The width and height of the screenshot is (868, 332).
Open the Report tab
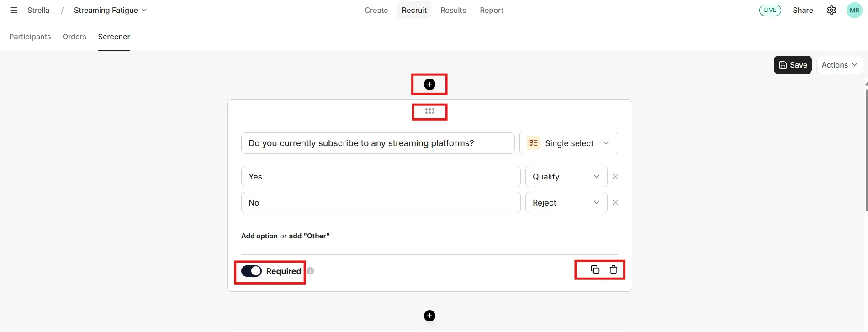coord(491,10)
